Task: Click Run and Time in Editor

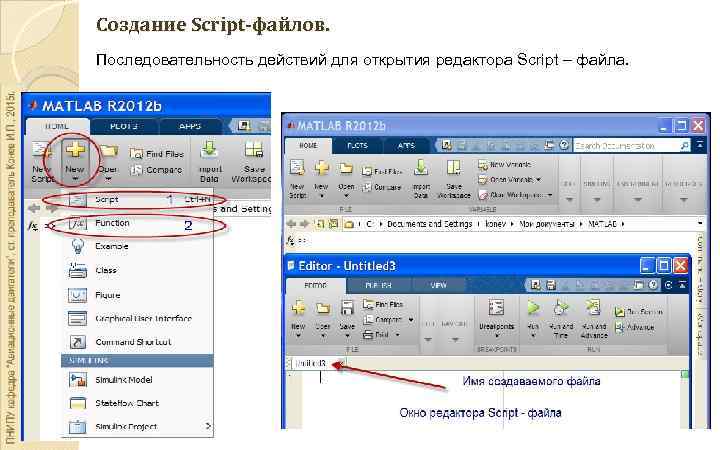Action: click(561, 319)
